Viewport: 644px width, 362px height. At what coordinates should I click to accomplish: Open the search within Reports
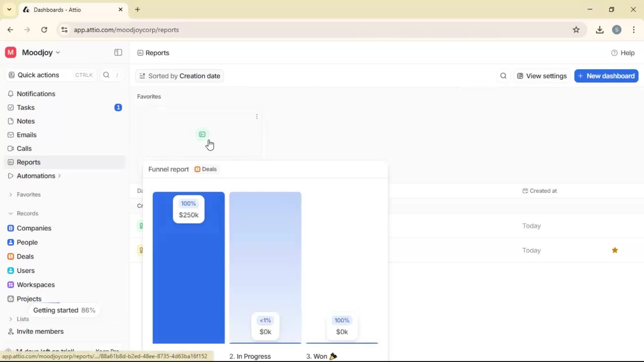click(503, 76)
